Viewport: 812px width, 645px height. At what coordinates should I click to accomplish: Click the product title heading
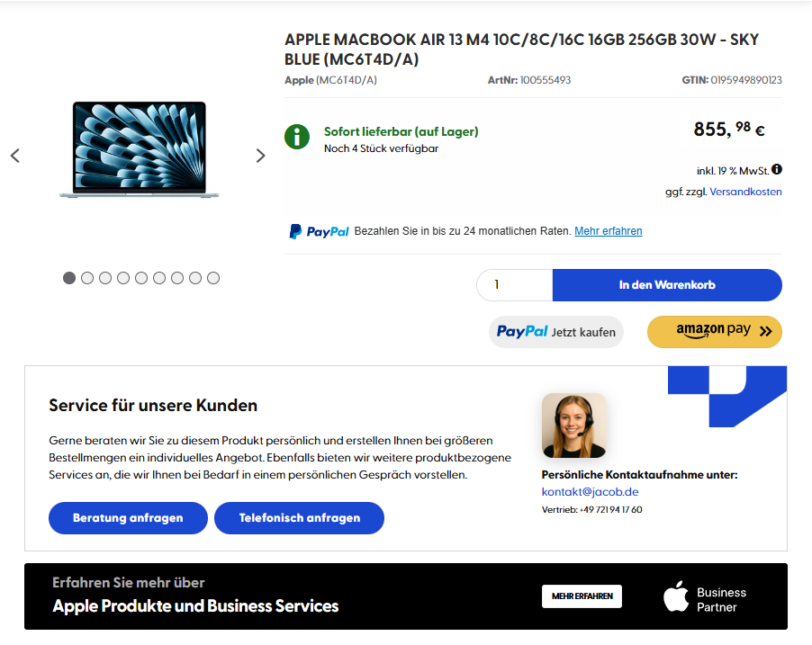coord(521,49)
